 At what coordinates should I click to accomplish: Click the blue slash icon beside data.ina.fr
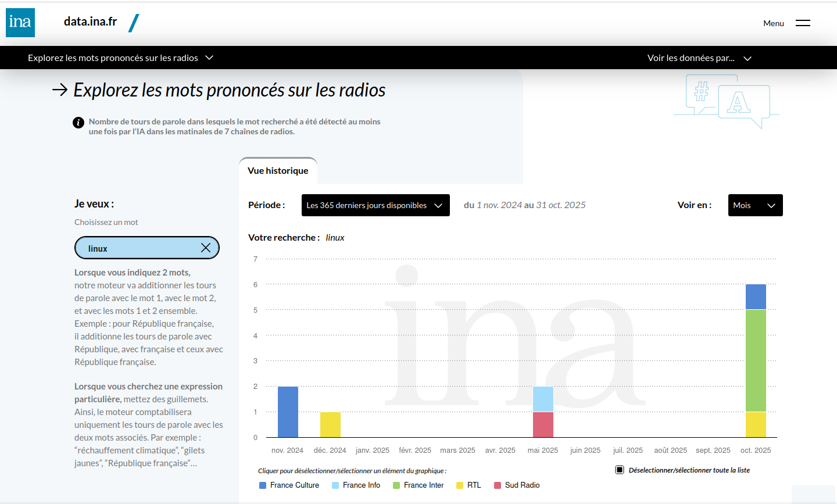point(134,23)
